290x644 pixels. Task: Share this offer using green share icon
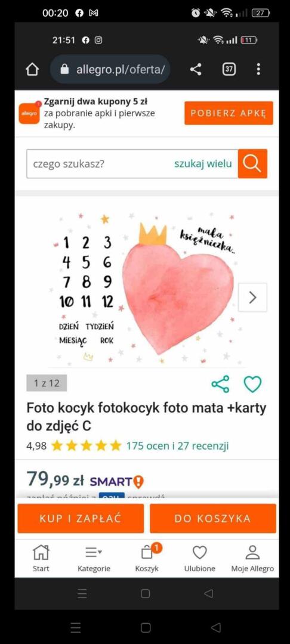221,384
